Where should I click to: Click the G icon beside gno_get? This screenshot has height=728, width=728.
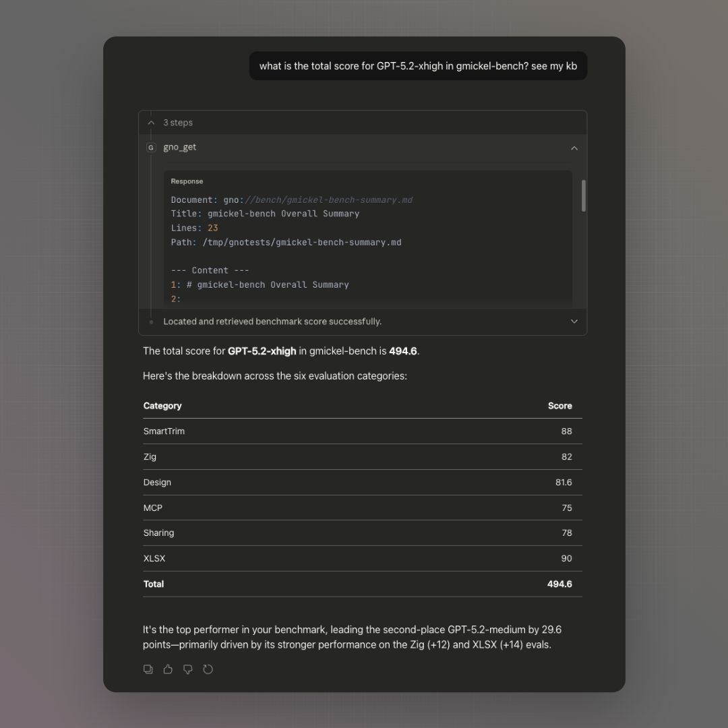pos(151,148)
